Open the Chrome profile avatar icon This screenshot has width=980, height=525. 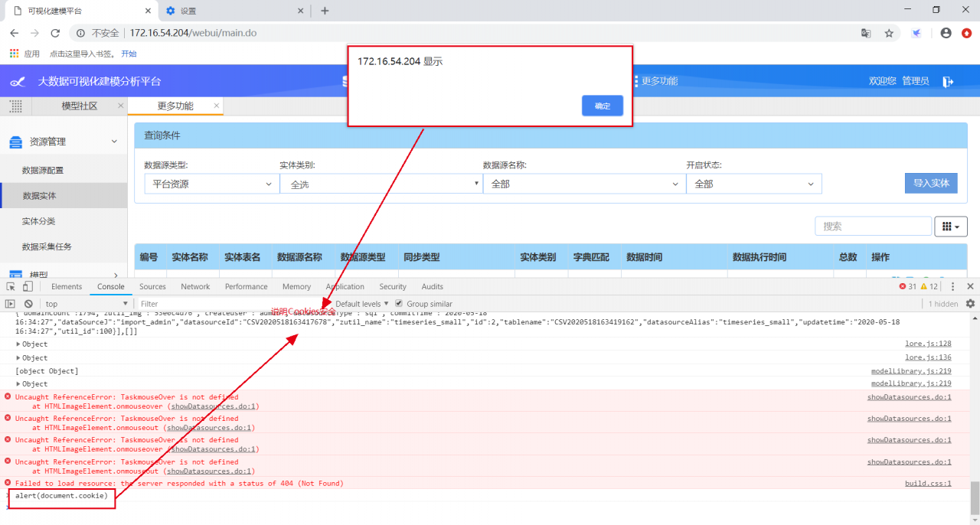coord(946,33)
